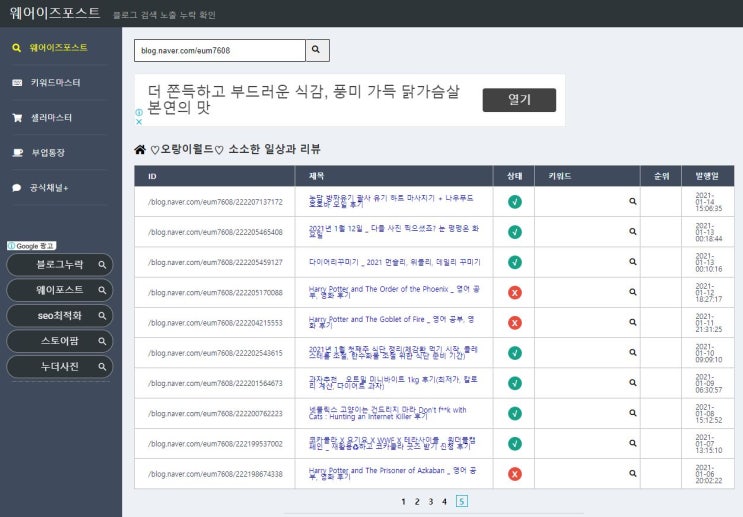Screen dimensions: 743x517
Task: Select the 키워드마스터 keyboard icon
Action: coord(17,83)
